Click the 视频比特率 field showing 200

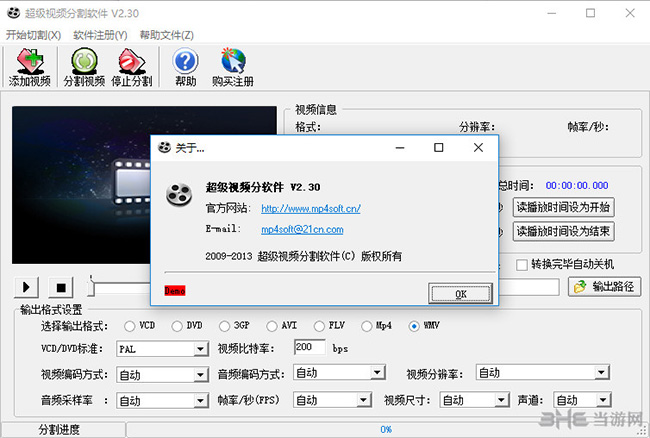309,347
